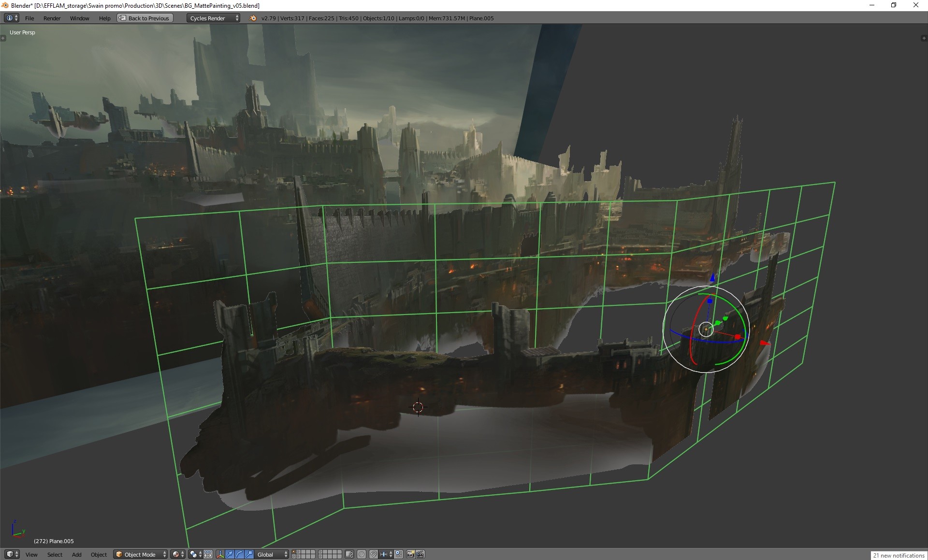Open the Cycles Render engine dropdown

(213, 18)
